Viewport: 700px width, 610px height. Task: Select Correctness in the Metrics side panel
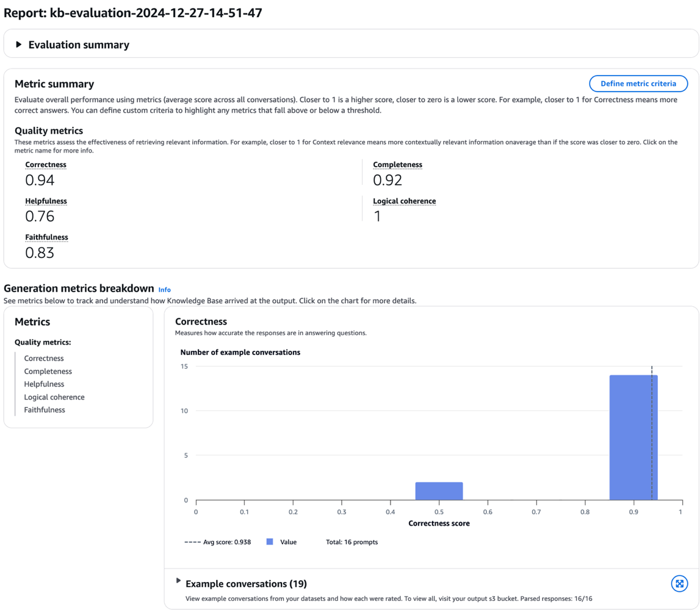tap(44, 358)
